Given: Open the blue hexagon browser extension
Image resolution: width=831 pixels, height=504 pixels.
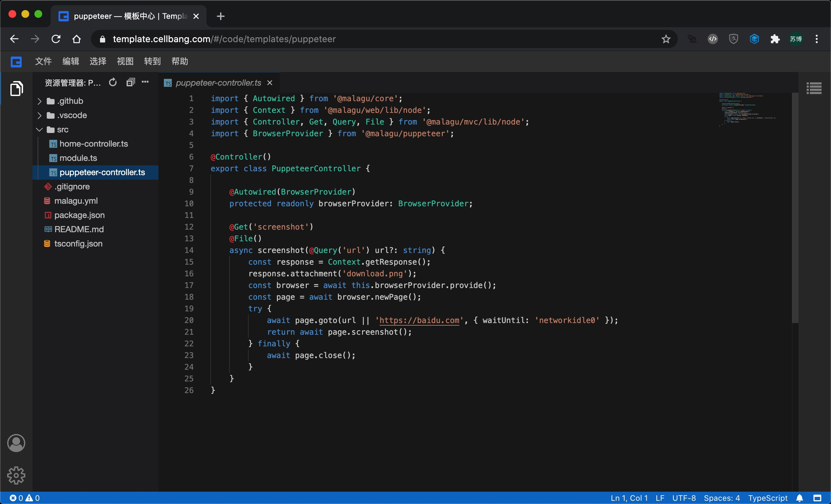Looking at the screenshot, I should [754, 39].
